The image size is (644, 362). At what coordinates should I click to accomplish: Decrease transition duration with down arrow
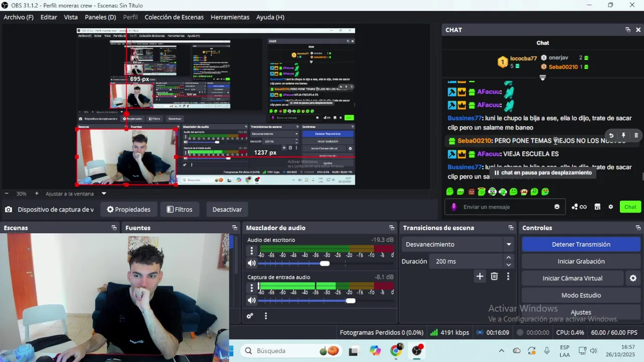pyautogui.click(x=509, y=265)
